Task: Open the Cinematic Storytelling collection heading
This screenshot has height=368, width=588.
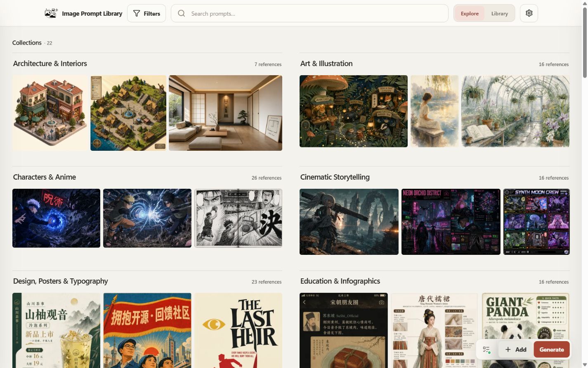Action: [335, 177]
